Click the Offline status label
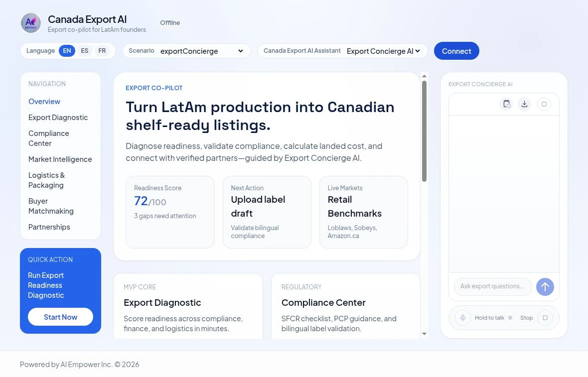The height and width of the screenshot is (377, 588). coord(170,23)
